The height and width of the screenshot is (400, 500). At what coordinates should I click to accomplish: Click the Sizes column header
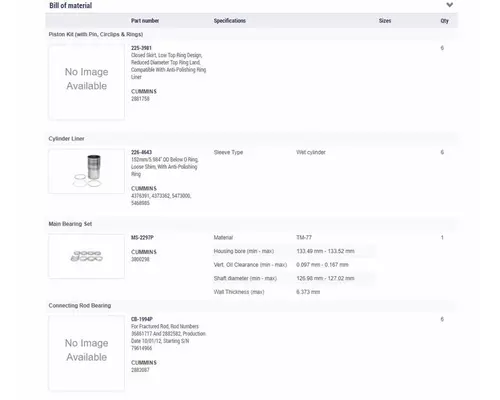coord(385,21)
